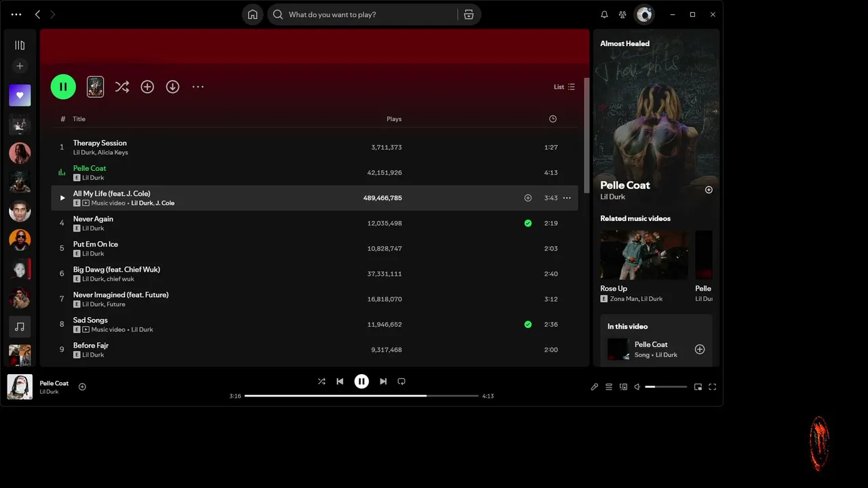Image resolution: width=868 pixels, height=488 pixels.
Task: Open the Almost Healed link in right panel
Action: 625,43
